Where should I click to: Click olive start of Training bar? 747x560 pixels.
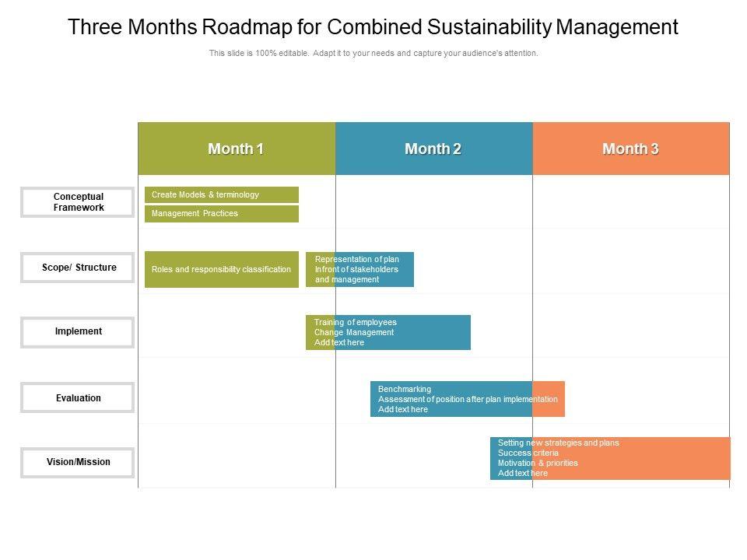click(x=320, y=332)
